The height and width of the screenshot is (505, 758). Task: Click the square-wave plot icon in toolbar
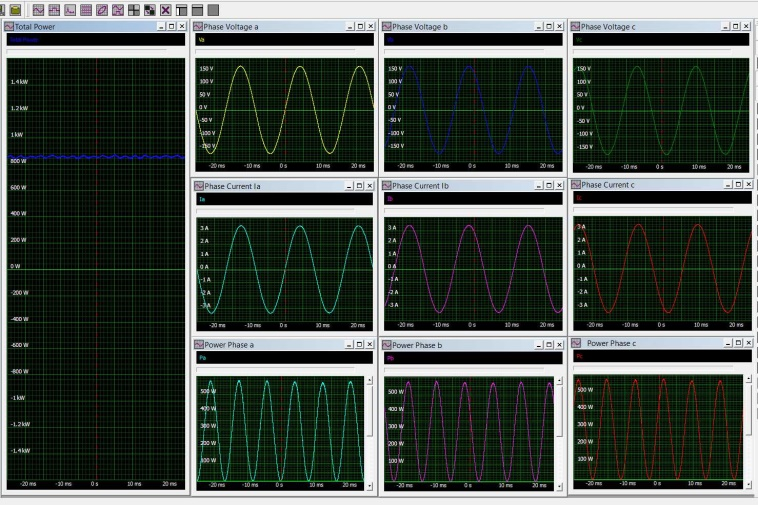click(54, 9)
